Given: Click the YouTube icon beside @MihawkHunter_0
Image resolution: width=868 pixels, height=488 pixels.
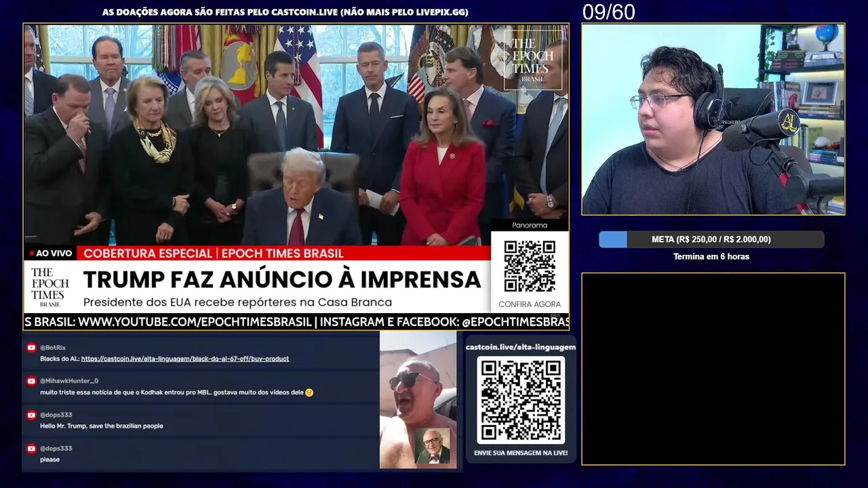Looking at the screenshot, I should pyautogui.click(x=31, y=381).
